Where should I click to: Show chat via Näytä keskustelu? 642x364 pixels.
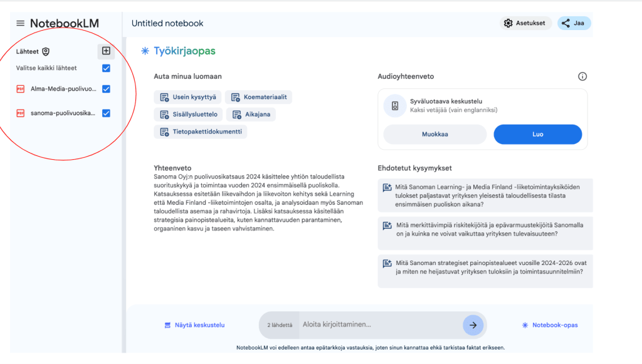194,325
